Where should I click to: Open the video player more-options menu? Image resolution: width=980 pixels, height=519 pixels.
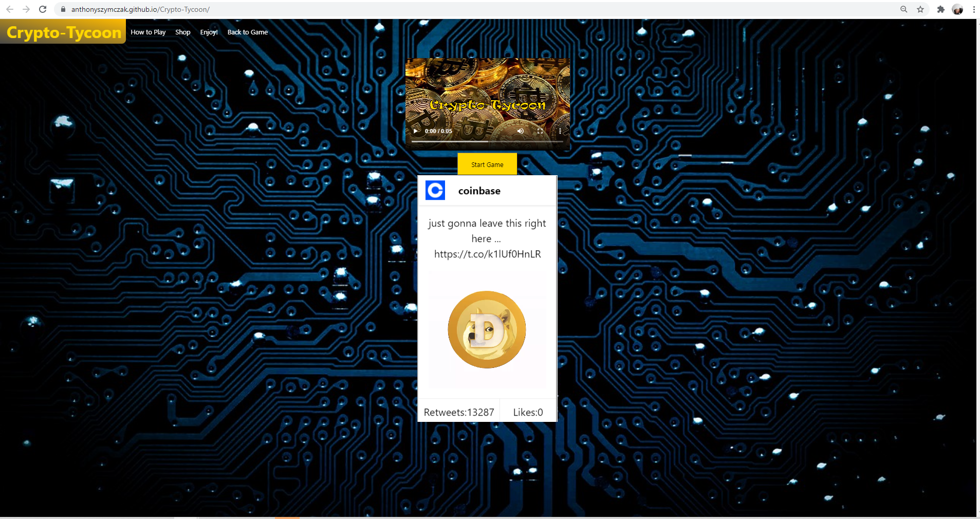tap(560, 131)
